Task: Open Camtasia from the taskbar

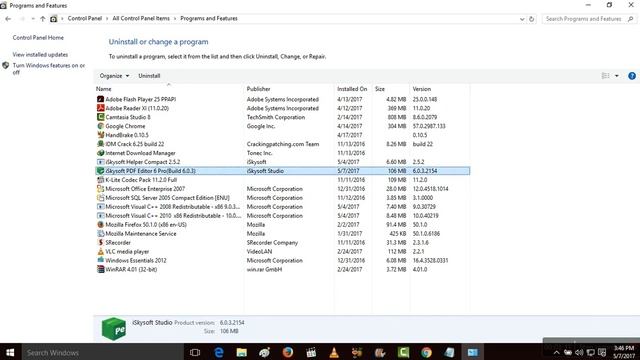Action: [403, 352]
